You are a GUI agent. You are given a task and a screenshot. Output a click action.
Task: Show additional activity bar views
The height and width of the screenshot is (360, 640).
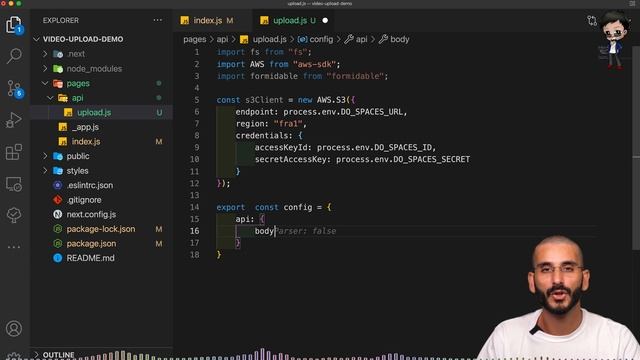coord(14,247)
